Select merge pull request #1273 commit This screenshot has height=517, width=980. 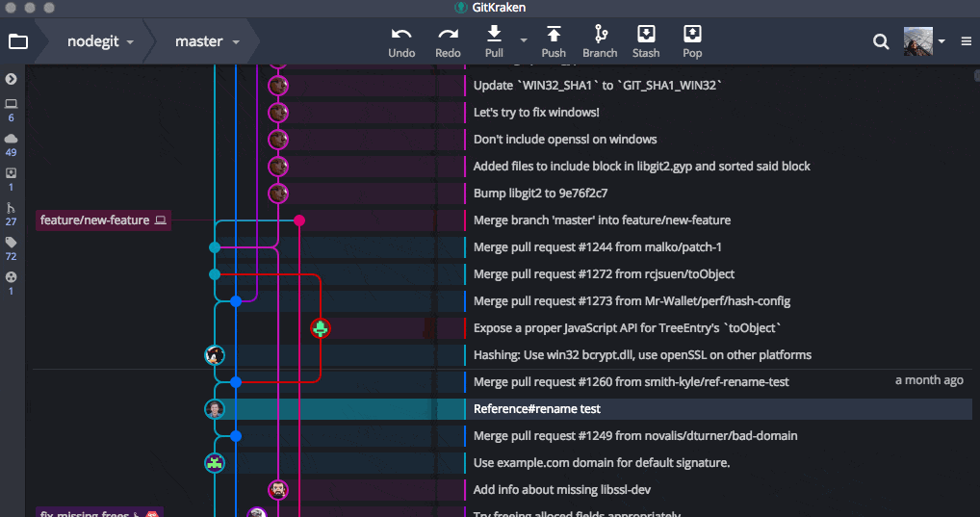coord(632,301)
